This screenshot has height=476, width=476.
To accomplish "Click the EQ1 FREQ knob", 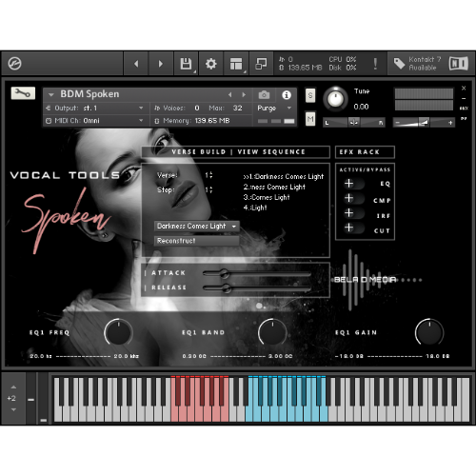I will [118, 332].
